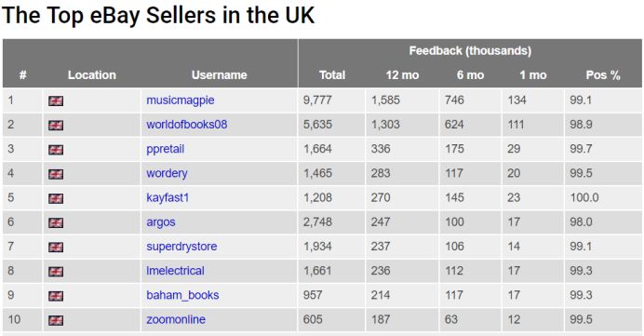Click the Username column header
644x336 pixels.
click(x=220, y=75)
